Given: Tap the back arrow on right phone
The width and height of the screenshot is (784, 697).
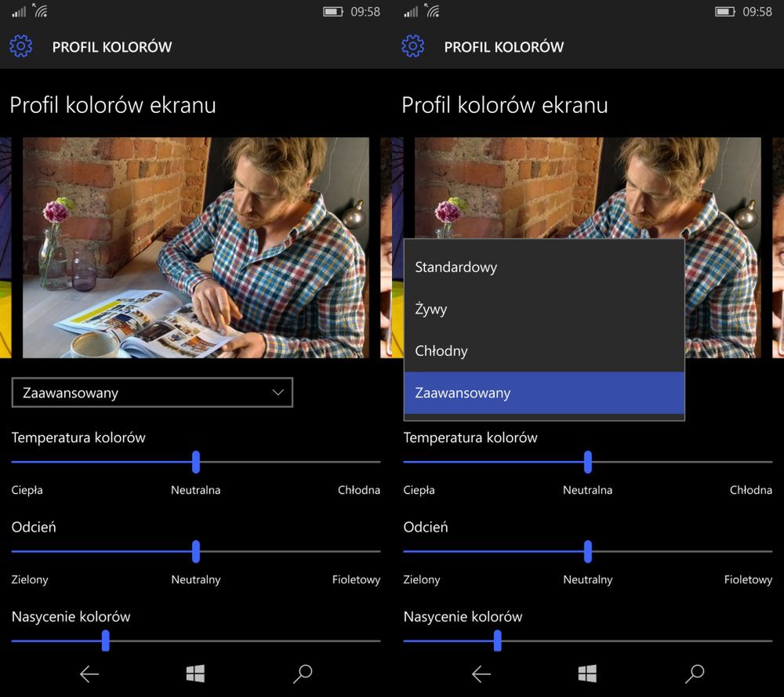Looking at the screenshot, I should pyautogui.click(x=481, y=674).
